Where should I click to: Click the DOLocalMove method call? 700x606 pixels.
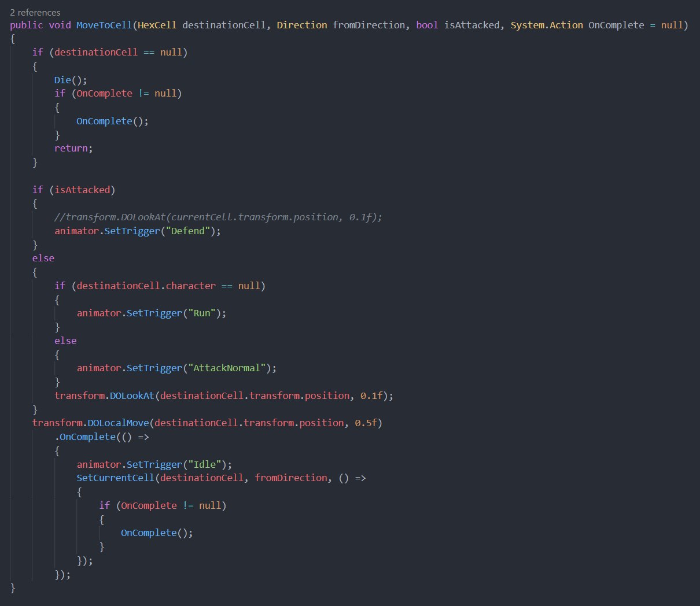coord(118,423)
